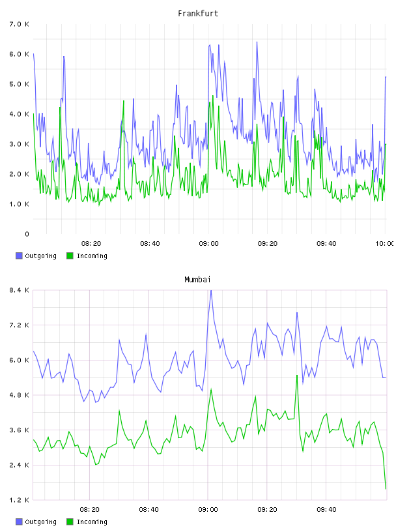Click Frankfurt y-axis label 0
The height and width of the screenshot is (532, 396).
[27, 234]
